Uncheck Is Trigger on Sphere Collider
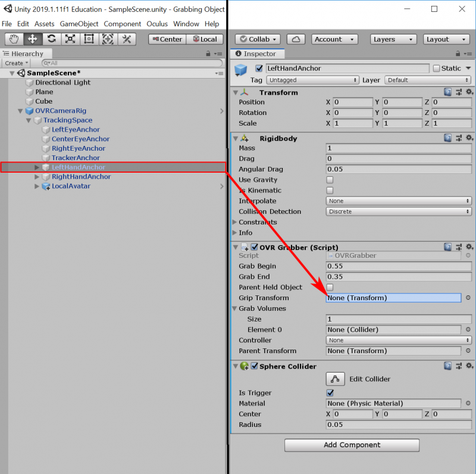 [x=330, y=393]
